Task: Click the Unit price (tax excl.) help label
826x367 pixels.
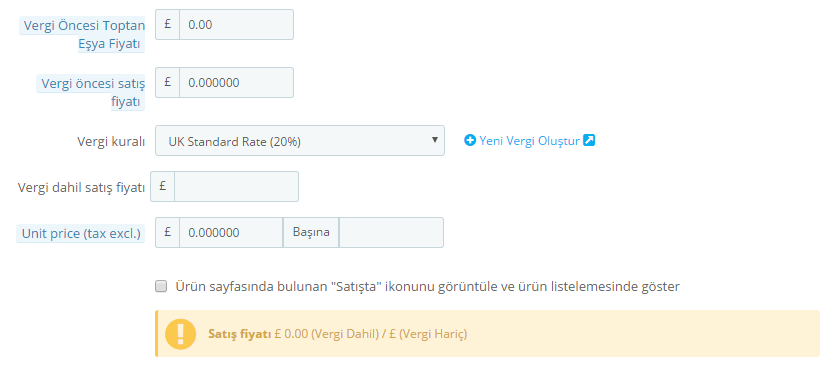Action: click(81, 233)
